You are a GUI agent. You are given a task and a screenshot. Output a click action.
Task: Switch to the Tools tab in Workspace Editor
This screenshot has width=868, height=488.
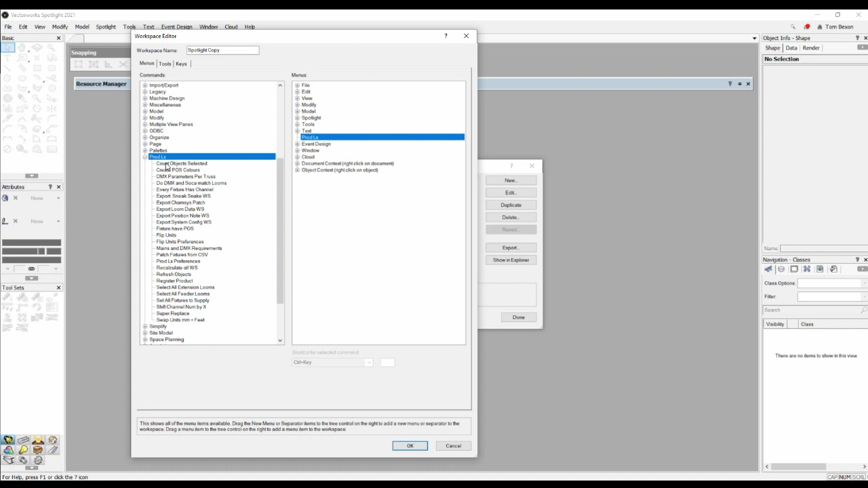pyautogui.click(x=165, y=64)
